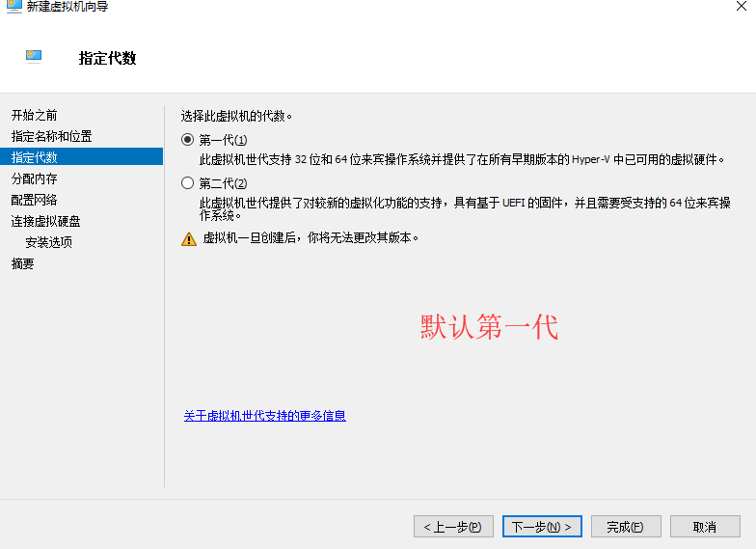Screen dimensions: 756x549
Task: Open the 关于虚拟机世代支持的更多信息 link
Action: [x=264, y=416]
